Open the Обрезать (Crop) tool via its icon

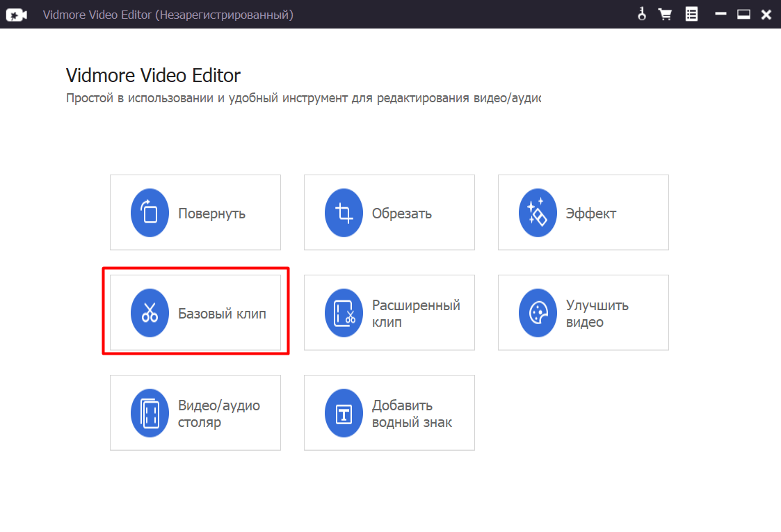(x=343, y=213)
